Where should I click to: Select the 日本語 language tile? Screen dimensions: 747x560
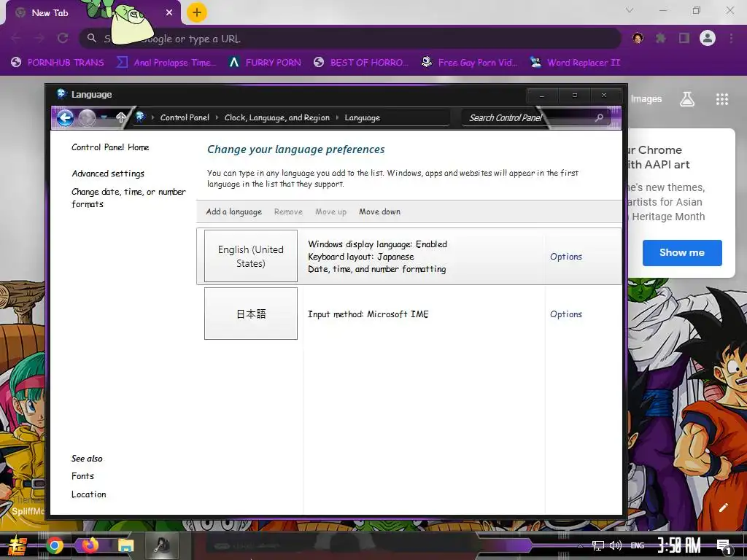point(251,314)
